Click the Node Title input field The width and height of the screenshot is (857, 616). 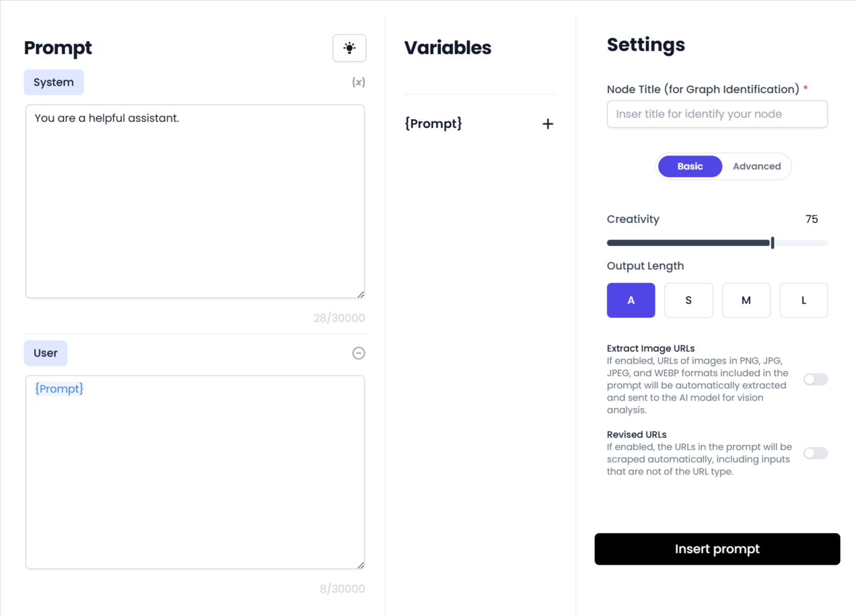tap(716, 114)
